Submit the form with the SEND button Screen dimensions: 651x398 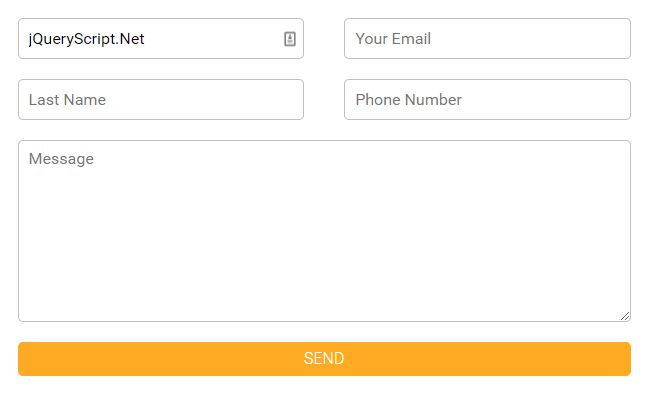pos(324,359)
